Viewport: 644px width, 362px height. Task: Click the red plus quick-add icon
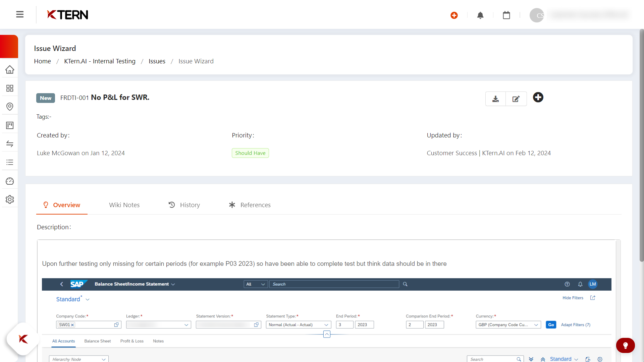click(454, 15)
